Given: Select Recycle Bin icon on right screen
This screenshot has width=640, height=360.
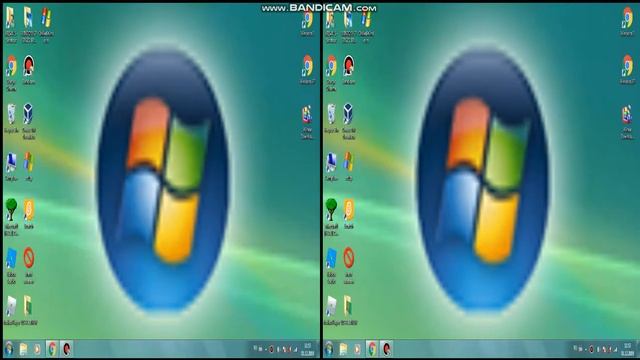Looking at the screenshot, I should point(331,115).
